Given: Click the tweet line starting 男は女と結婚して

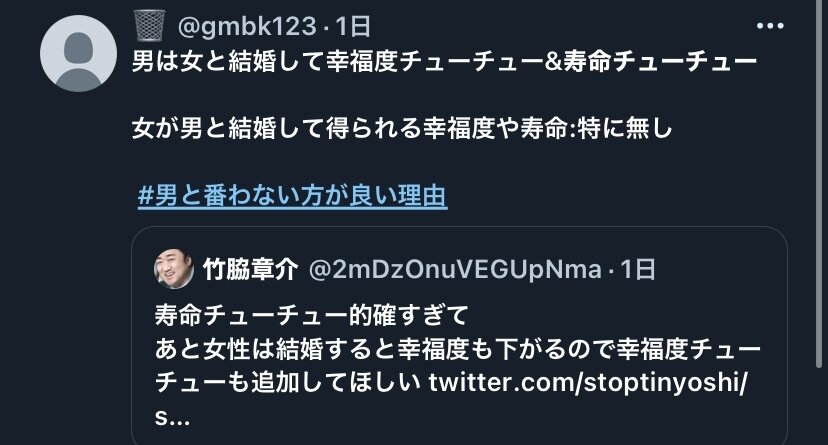Looking at the screenshot, I should click(x=444, y=62).
